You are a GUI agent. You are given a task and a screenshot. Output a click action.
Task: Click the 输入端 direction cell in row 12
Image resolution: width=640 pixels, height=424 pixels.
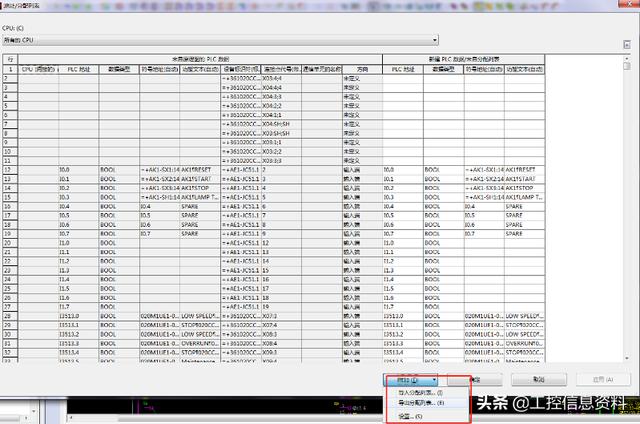pos(362,170)
